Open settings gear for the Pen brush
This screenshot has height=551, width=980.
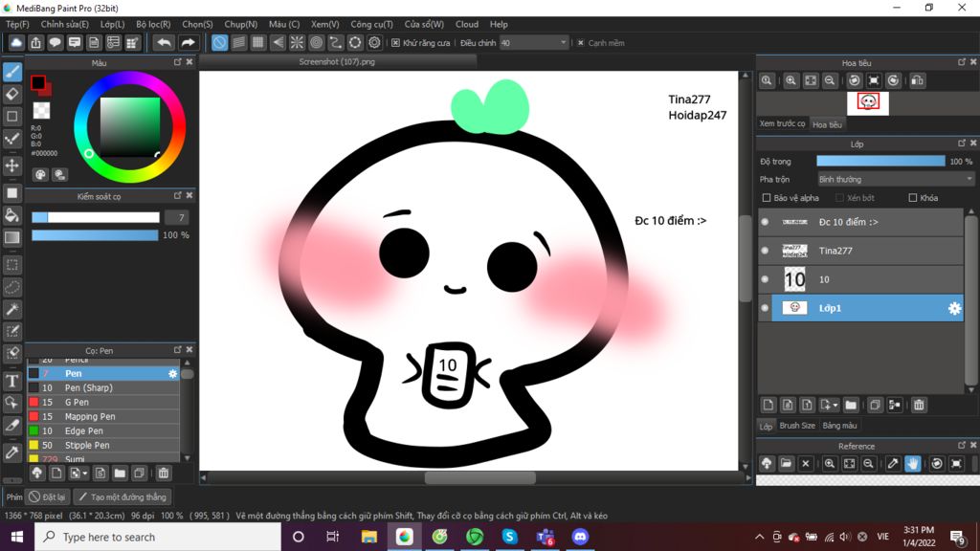172,374
